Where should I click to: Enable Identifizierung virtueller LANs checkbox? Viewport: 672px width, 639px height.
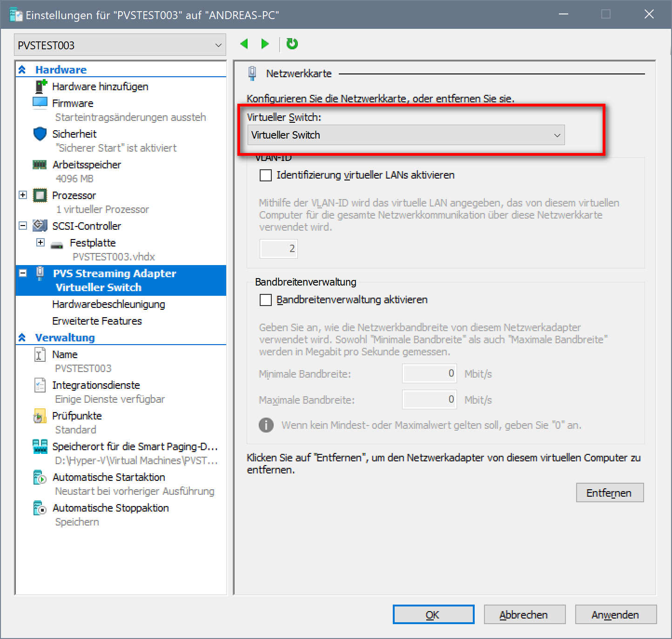click(x=266, y=175)
